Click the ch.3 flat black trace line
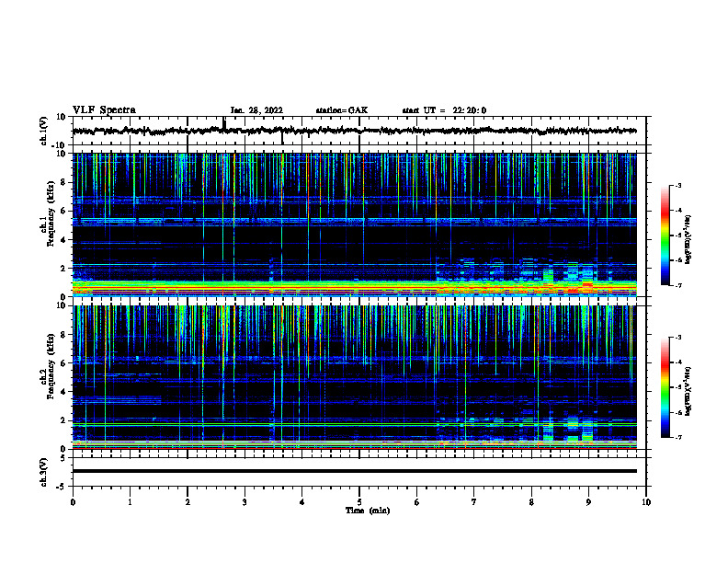Image resolution: width=728 pixels, height=563 pixels. click(354, 471)
